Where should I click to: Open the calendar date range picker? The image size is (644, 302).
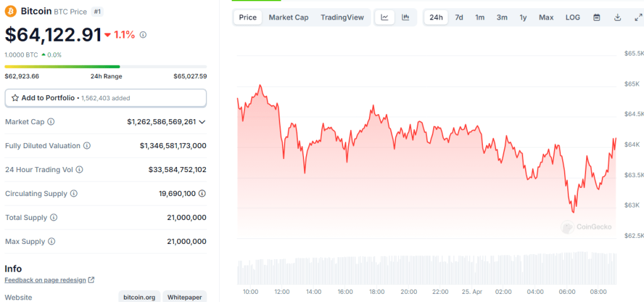597,17
